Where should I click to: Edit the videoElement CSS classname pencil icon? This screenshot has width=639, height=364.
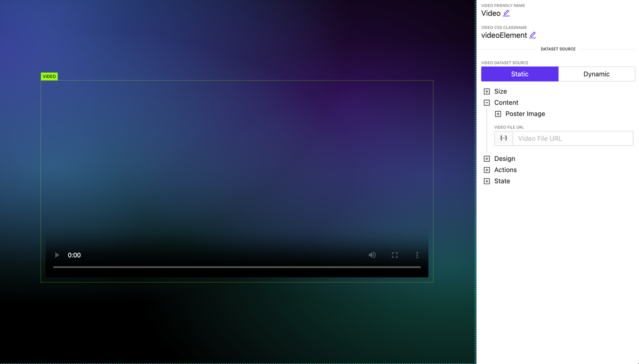pyautogui.click(x=533, y=35)
